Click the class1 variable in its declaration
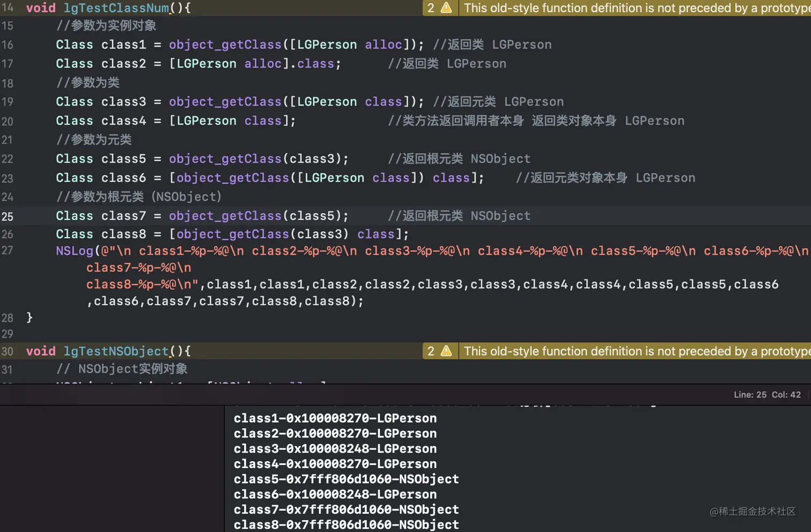This screenshot has width=811, height=532. click(123, 45)
